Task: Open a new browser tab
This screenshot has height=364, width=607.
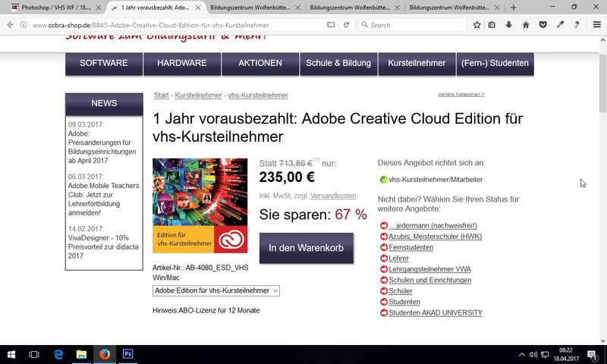Action: (x=514, y=8)
